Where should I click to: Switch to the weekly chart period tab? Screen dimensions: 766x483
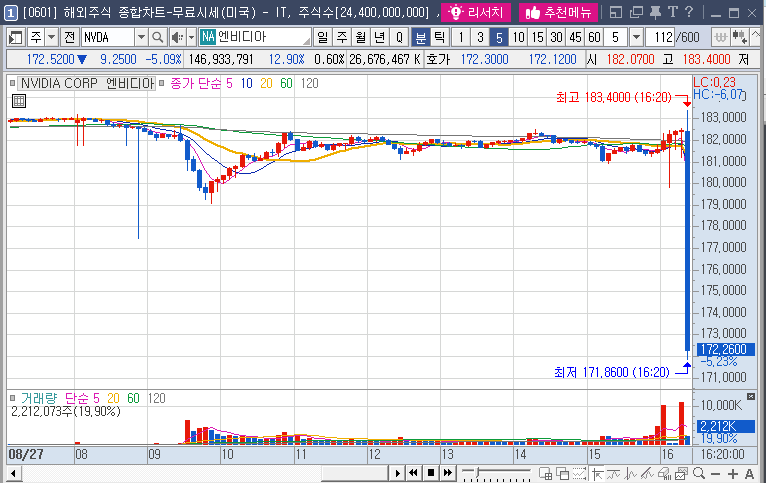(x=341, y=37)
